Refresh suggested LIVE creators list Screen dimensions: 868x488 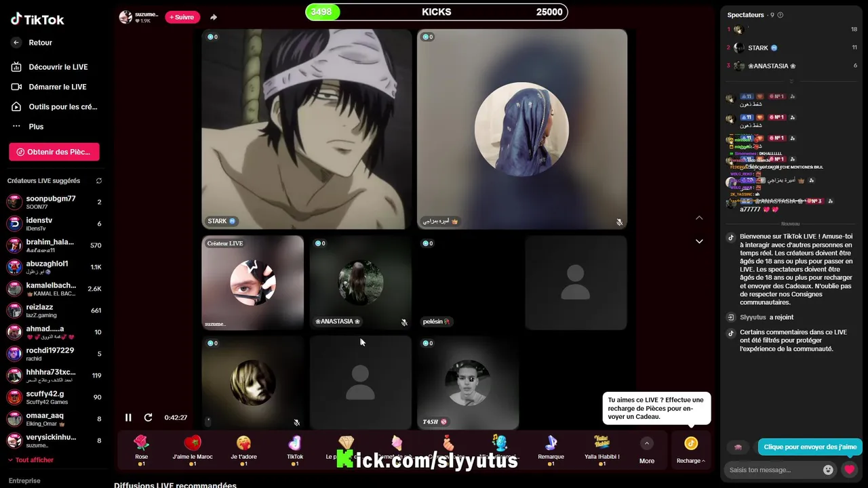point(99,181)
